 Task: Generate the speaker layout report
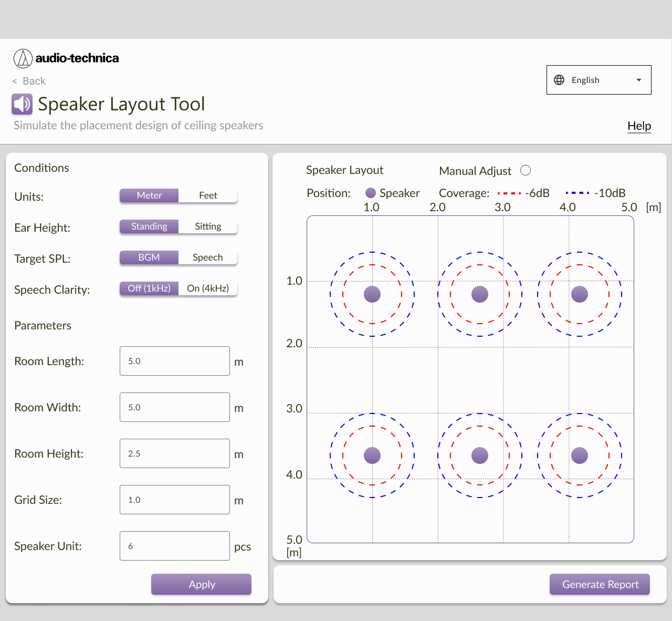point(600,584)
